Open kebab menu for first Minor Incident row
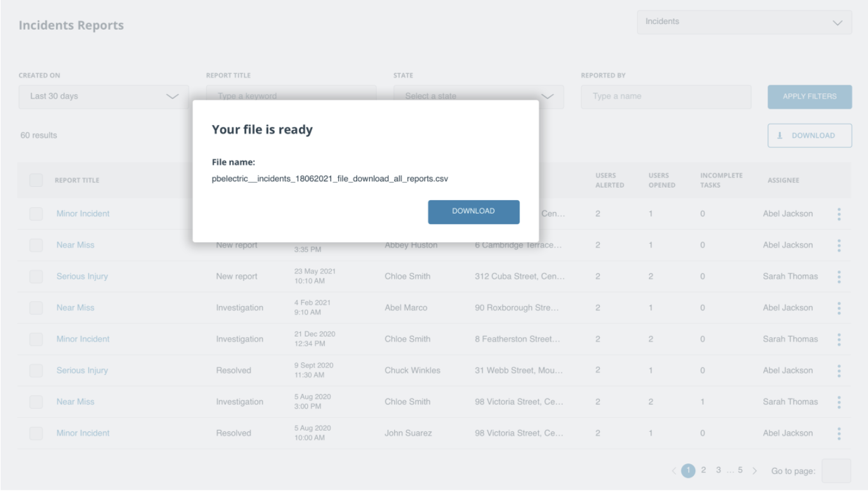 pos(839,214)
